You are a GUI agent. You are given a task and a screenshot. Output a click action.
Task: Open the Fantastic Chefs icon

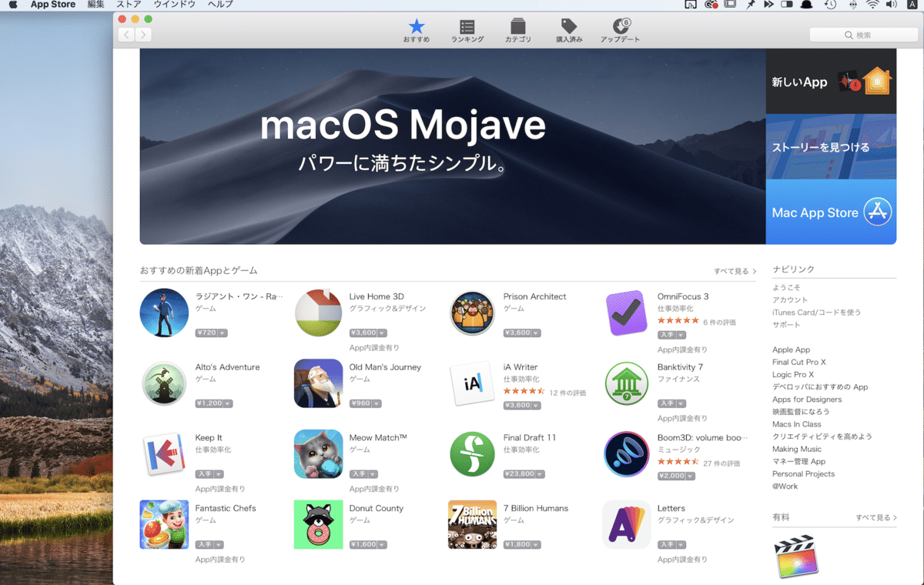pos(164,525)
